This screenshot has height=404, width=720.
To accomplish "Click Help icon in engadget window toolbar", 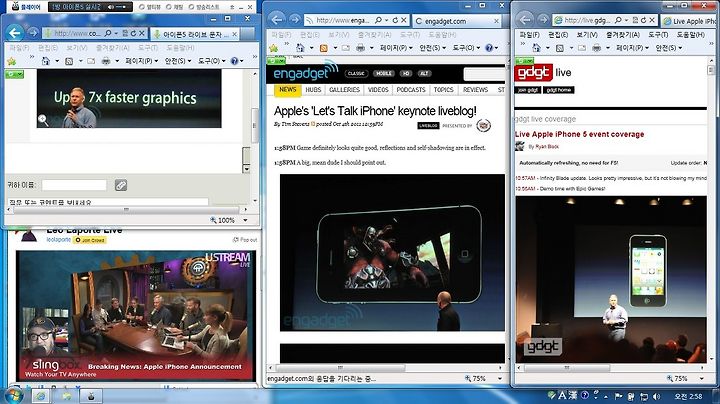I will (489, 48).
